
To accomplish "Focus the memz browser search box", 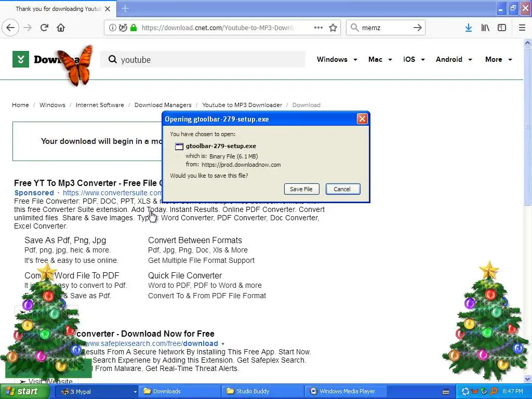I will pos(385,28).
